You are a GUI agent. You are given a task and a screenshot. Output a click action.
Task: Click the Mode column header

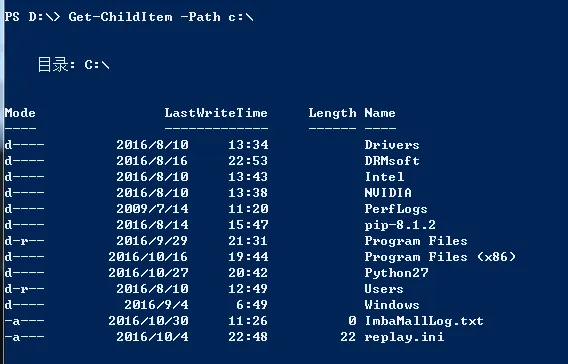click(20, 113)
